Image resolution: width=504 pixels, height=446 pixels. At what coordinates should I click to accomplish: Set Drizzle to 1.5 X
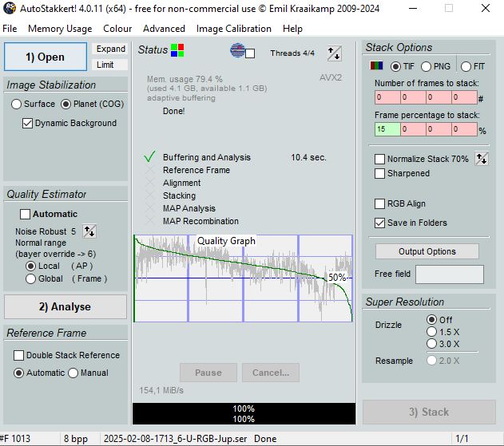tap(443, 332)
